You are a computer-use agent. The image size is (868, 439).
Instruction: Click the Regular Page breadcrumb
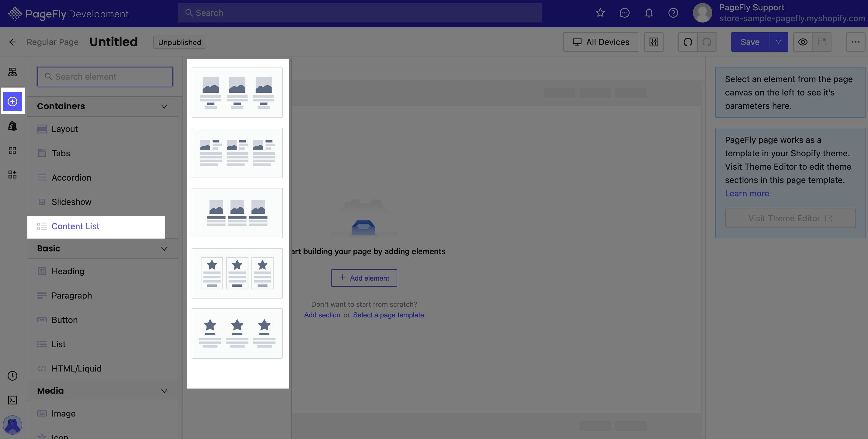[x=53, y=42]
